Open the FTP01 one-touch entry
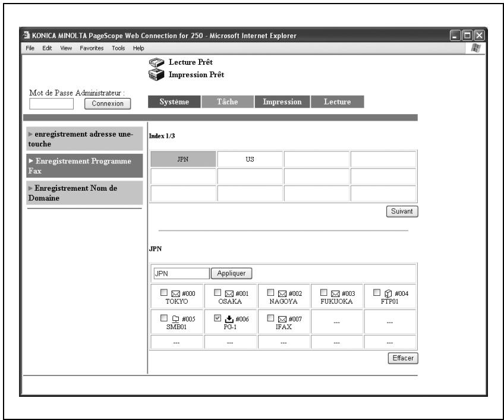Image resolution: width=504 pixels, height=420 pixels. (389, 301)
